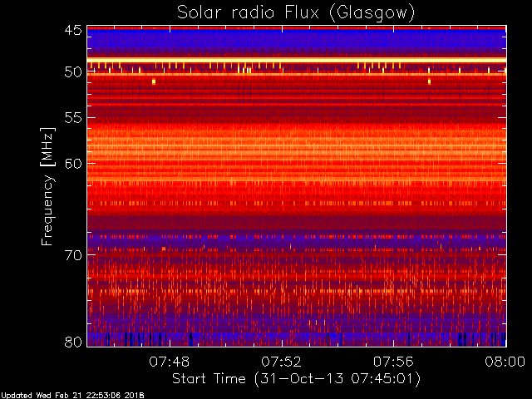Screen dimensions: 532x399
Task: Select the 08:00 time axis tick label
Action: click(x=505, y=362)
